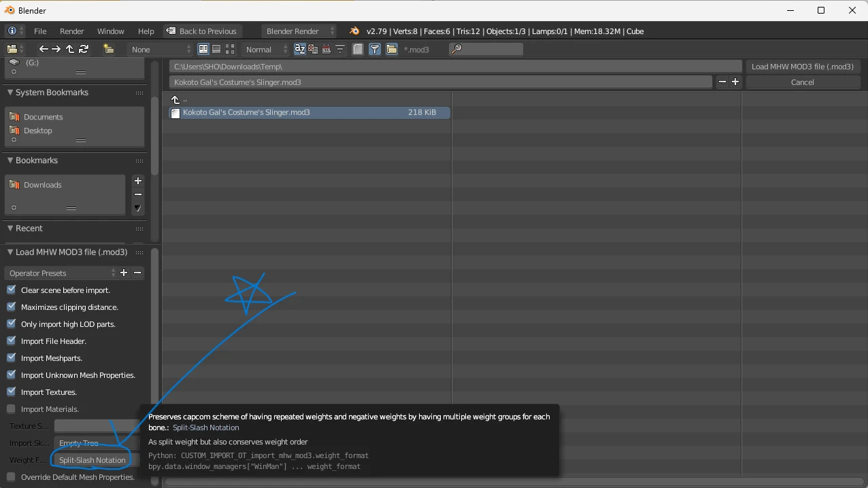Click Load MHW MOD3 file button
Image resolution: width=868 pixels, height=488 pixels.
[803, 66]
